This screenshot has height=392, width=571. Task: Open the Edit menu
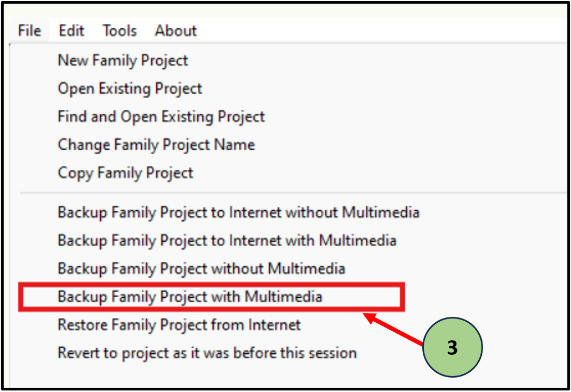click(71, 31)
